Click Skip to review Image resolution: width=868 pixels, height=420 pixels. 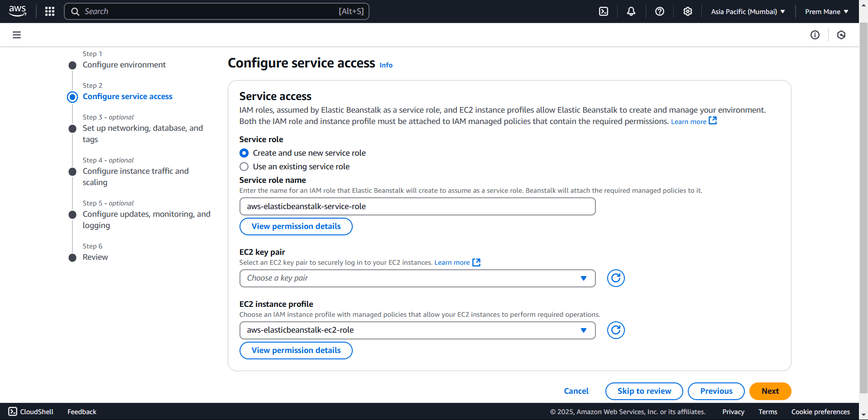(x=644, y=391)
